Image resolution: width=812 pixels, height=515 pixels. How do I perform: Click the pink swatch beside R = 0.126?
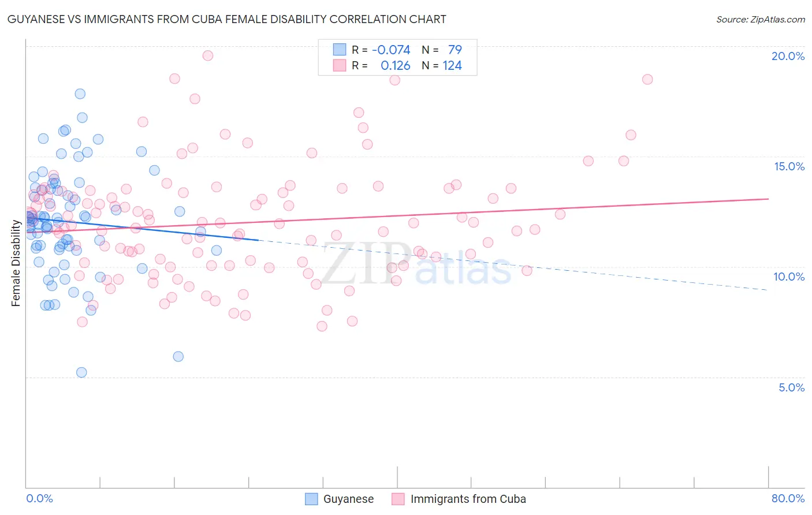(339, 66)
